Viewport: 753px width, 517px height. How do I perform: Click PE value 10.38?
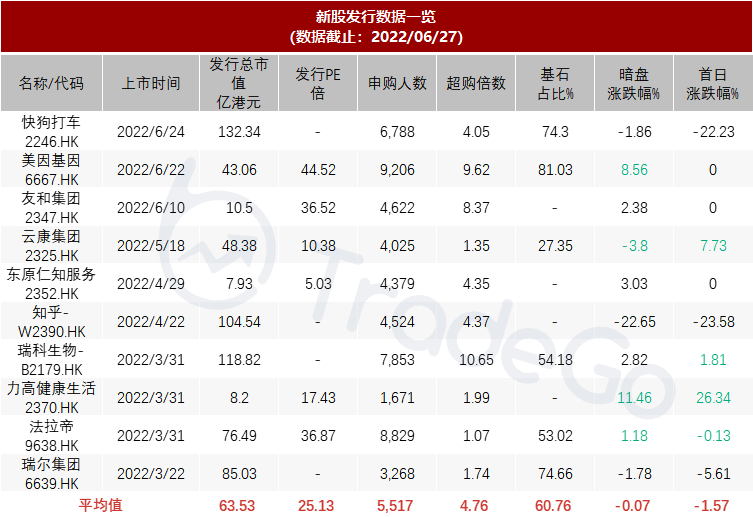coord(318,246)
